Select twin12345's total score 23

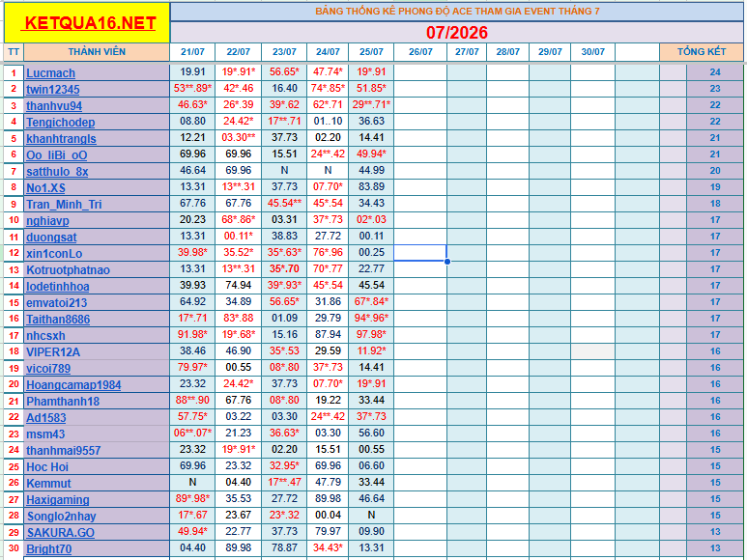point(715,89)
